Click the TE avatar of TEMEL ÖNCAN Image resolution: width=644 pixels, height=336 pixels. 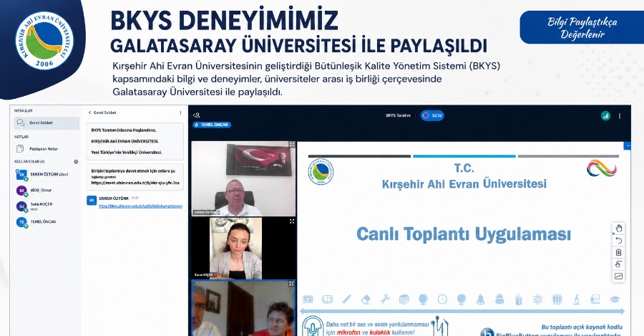click(x=21, y=222)
